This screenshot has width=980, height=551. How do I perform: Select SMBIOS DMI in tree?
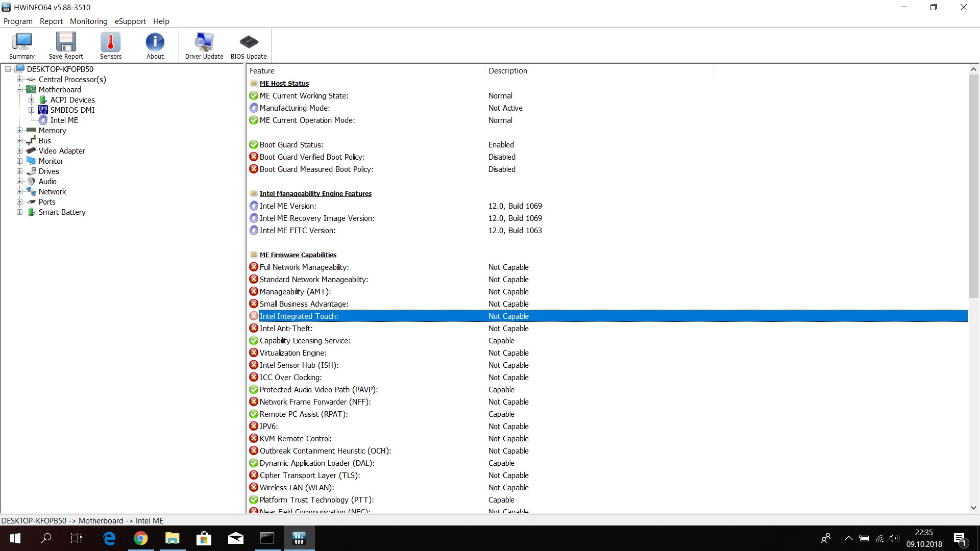72,110
